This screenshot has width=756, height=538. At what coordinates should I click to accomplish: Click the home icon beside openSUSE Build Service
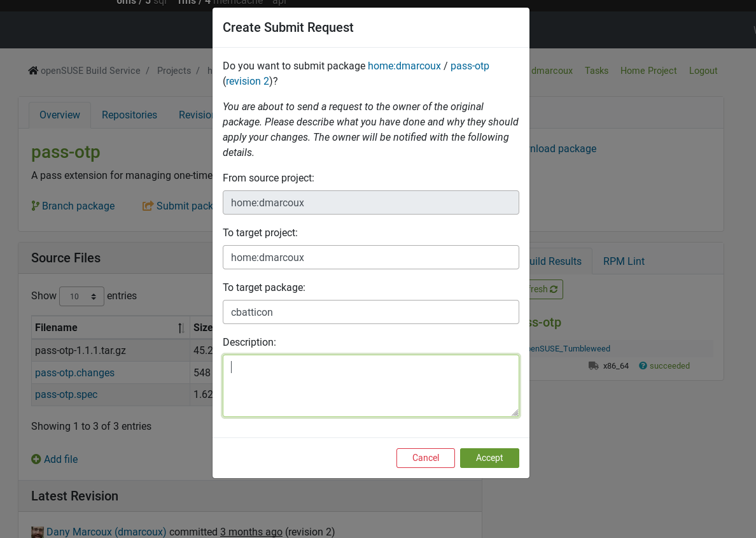pos(32,70)
